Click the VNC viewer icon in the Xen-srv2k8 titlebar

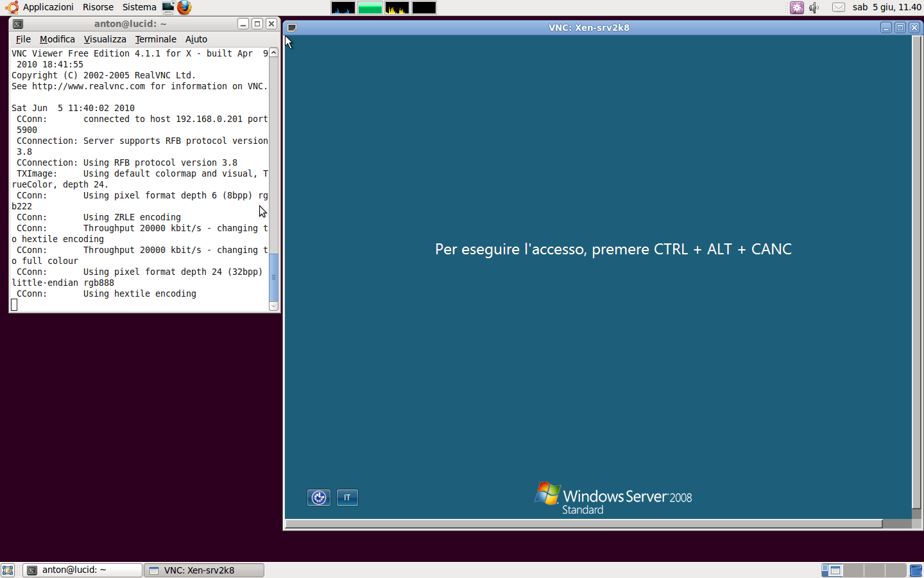(292, 27)
